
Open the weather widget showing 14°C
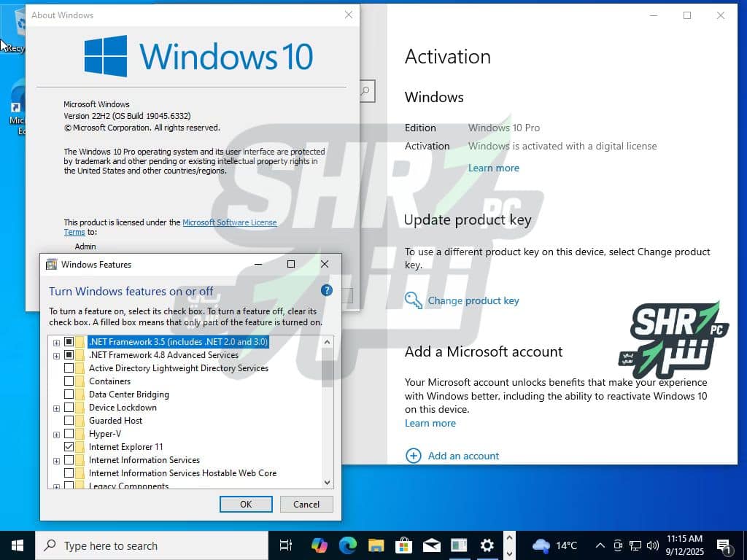tap(554, 545)
